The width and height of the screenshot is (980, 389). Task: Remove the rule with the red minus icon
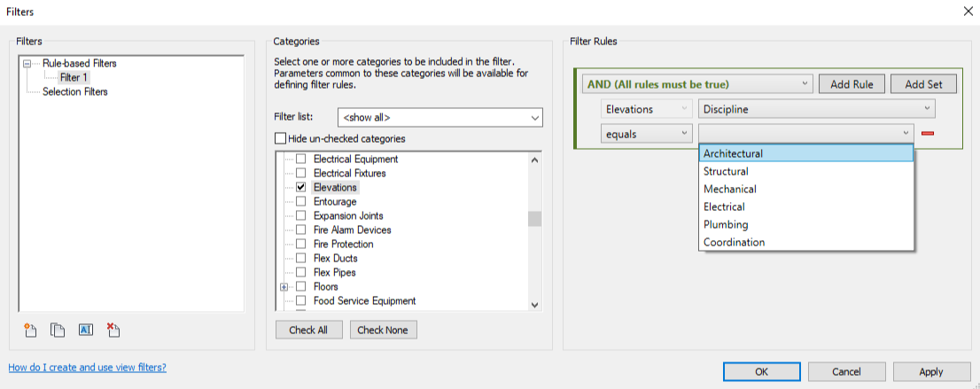click(929, 133)
